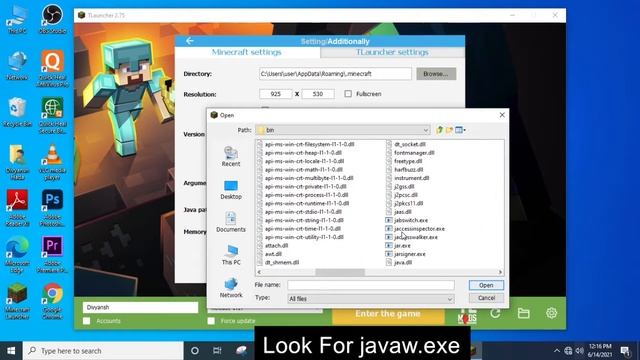
Task: Click Enter the game button
Action: tap(388, 313)
